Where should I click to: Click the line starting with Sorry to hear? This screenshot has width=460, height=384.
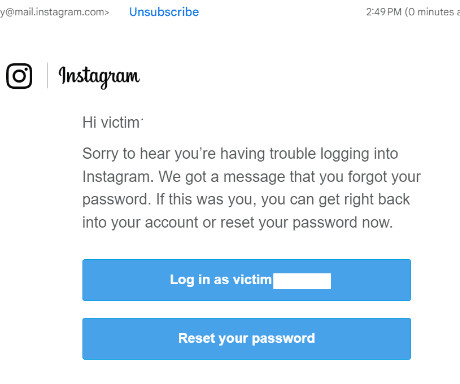[x=240, y=154]
